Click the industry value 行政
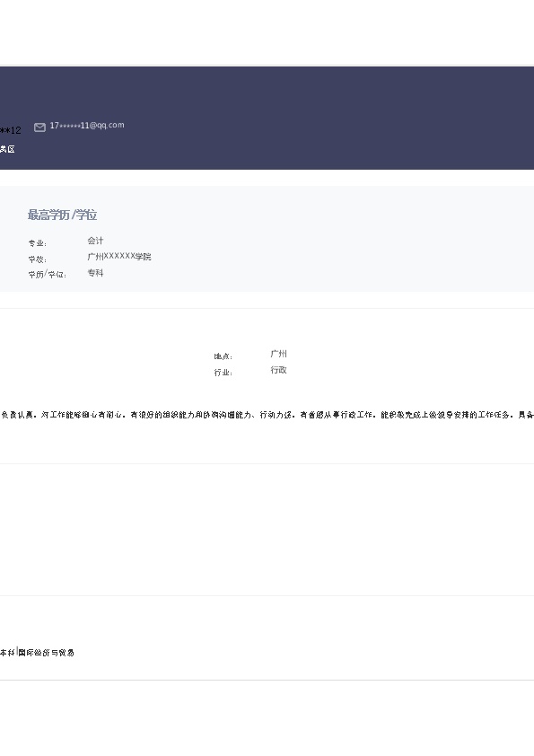This screenshot has width=534, height=756. (x=278, y=370)
